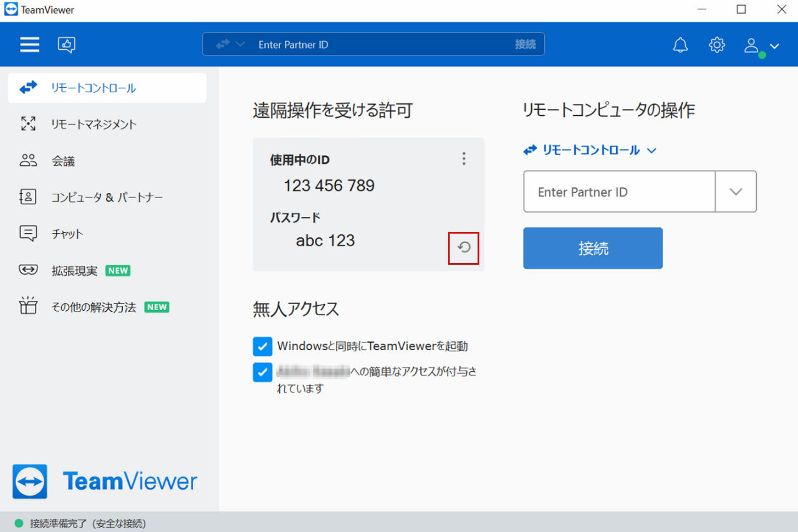Image resolution: width=798 pixels, height=532 pixels.
Task: Open the notifications bell icon
Action: click(x=680, y=45)
